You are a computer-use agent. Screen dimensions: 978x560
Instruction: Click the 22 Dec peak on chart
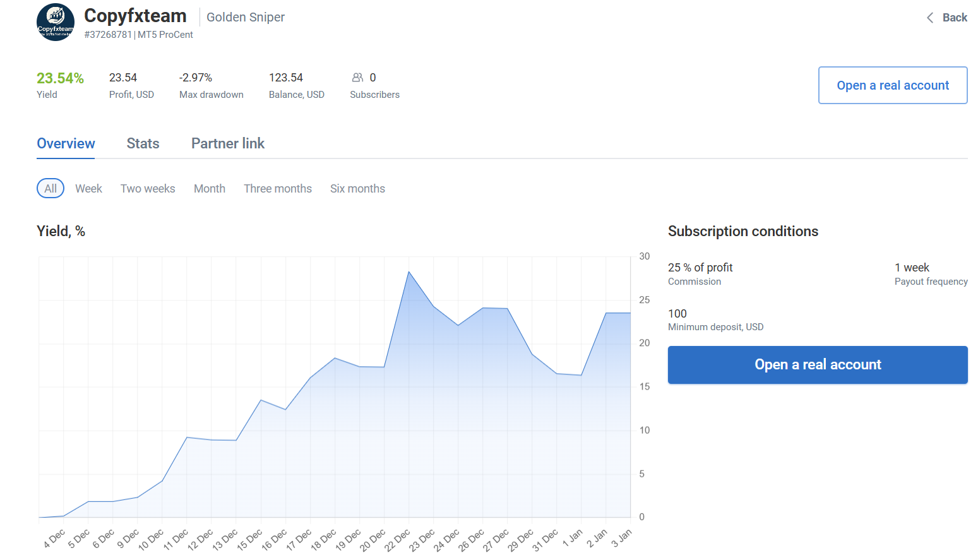[409, 272]
